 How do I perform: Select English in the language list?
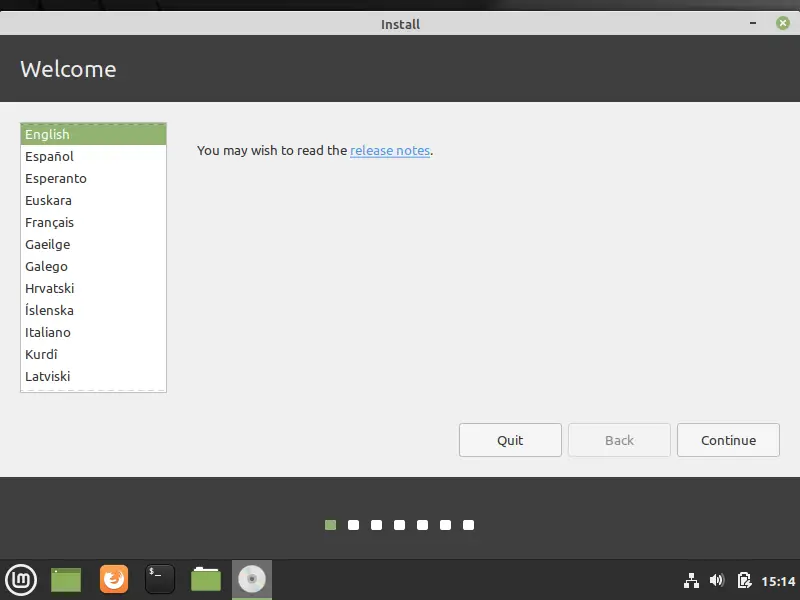[93, 134]
